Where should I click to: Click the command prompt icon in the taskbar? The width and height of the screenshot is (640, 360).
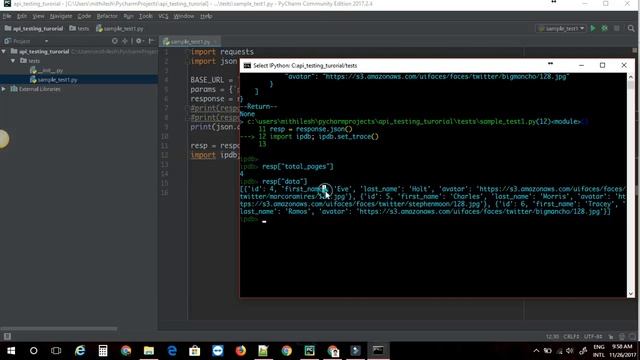[x=378, y=351]
